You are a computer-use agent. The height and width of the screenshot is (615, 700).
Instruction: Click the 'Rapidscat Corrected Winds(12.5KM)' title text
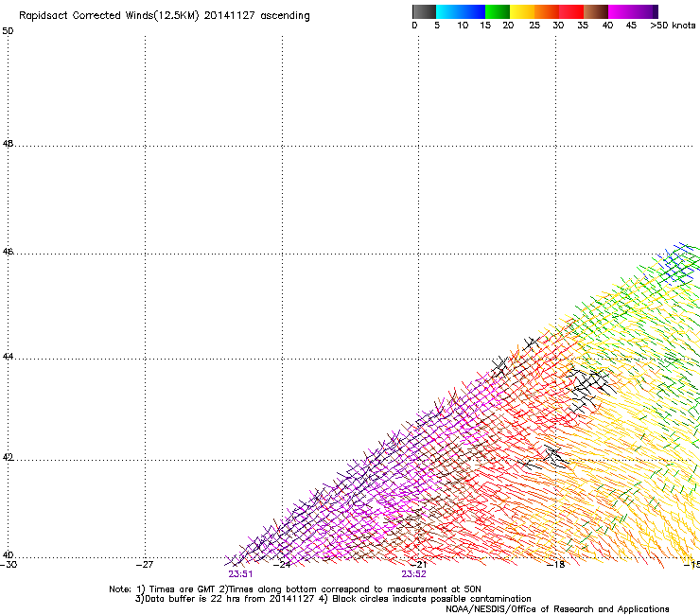[x=109, y=16]
